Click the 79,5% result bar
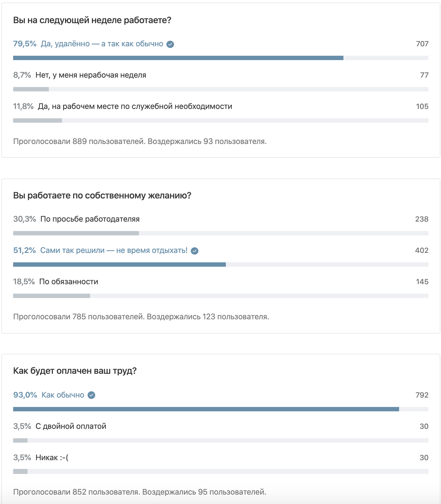The width and height of the screenshot is (441, 504). coord(178,58)
